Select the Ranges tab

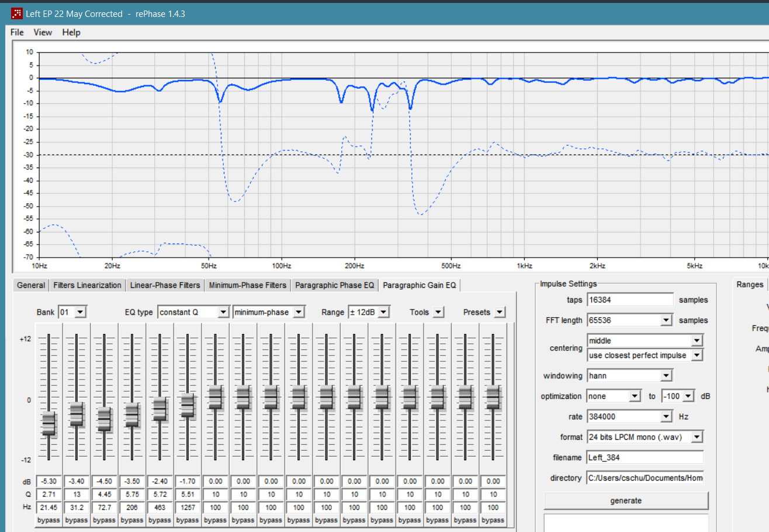[749, 284]
